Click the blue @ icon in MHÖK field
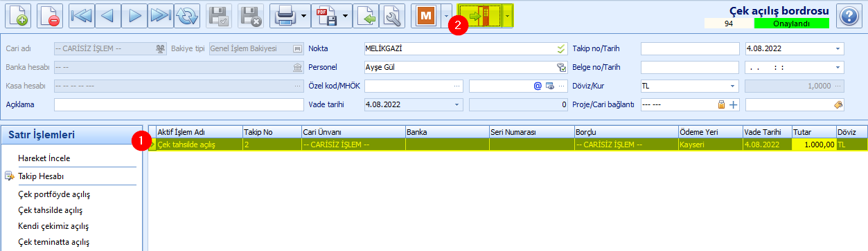This screenshot has height=251, width=868. [x=537, y=86]
